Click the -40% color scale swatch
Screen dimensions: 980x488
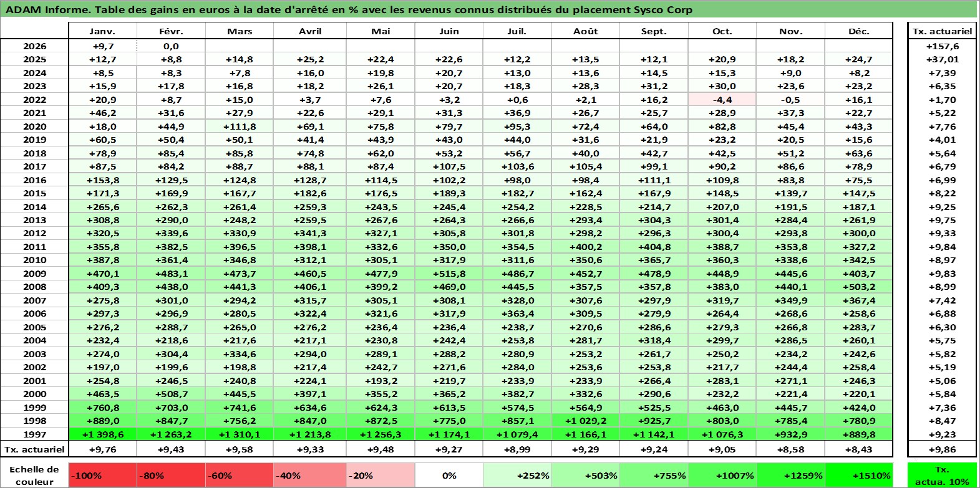pyautogui.click(x=310, y=475)
